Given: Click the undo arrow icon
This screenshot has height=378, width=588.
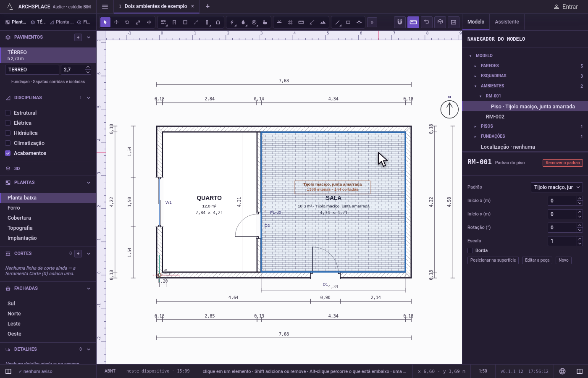Looking at the screenshot, I should (x=427, y=22).
